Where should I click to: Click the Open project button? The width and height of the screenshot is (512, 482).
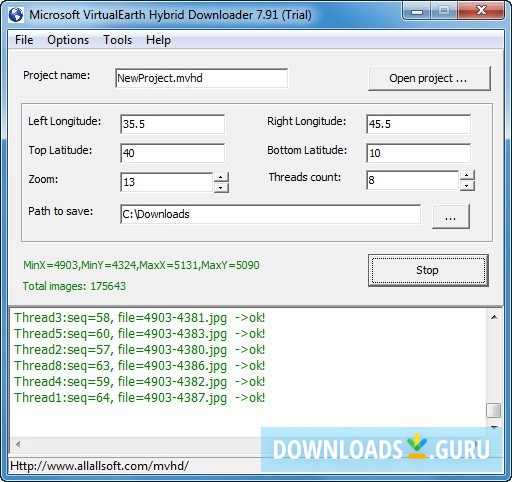pos(429,78)
